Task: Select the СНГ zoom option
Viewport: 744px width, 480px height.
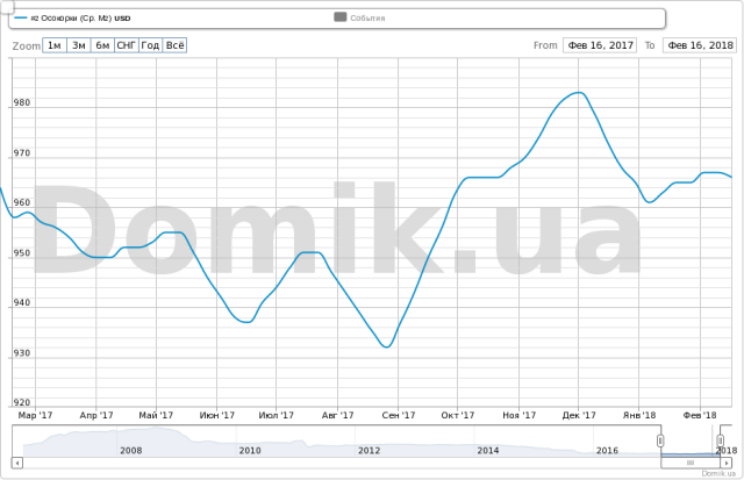Action: [x=126, y=45]
